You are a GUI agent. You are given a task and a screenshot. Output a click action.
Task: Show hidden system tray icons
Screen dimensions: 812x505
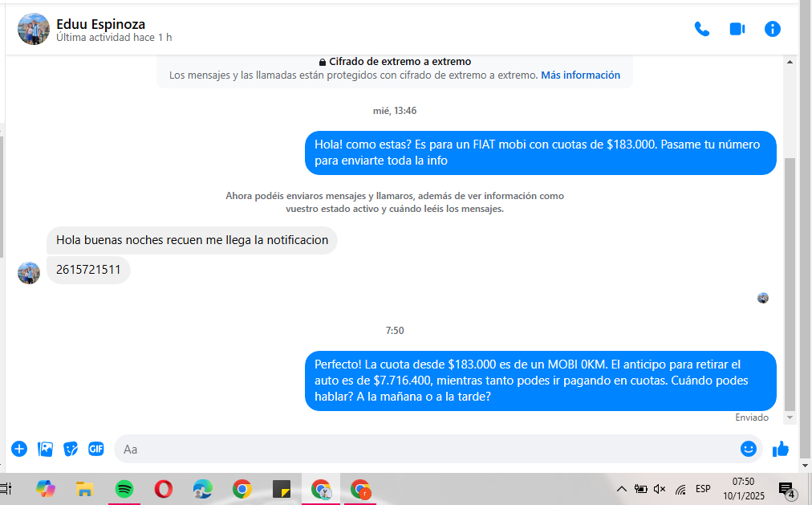click(x=621, y=489)
